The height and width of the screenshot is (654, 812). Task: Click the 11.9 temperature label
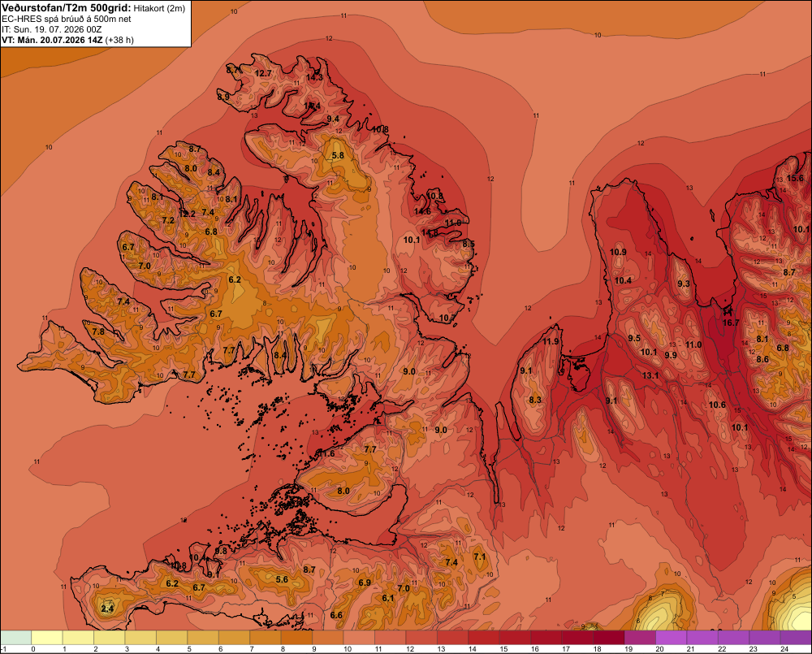[x=551, y=341]
